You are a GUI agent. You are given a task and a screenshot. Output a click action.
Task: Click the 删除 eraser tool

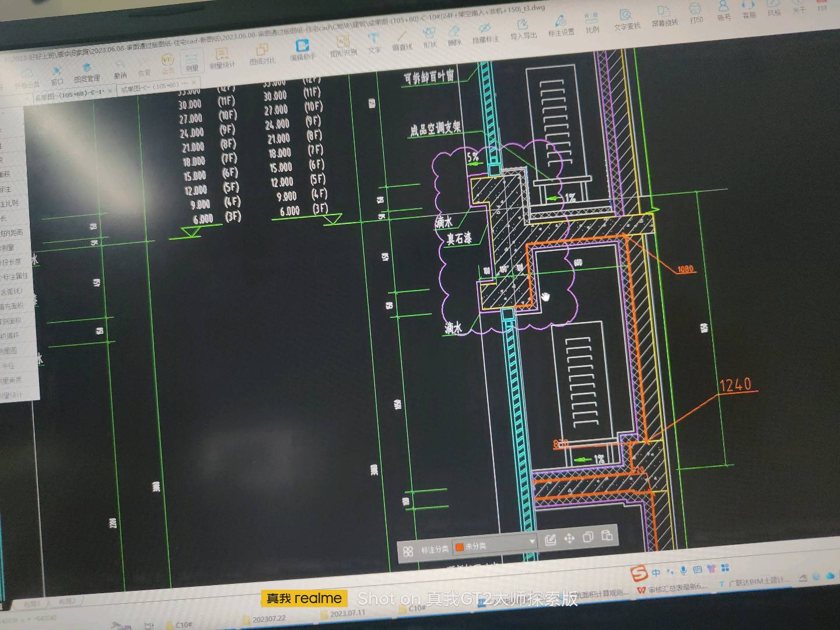454,36
